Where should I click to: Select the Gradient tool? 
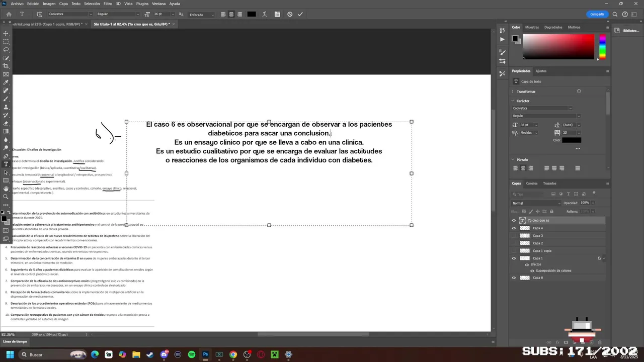point(6,132)
